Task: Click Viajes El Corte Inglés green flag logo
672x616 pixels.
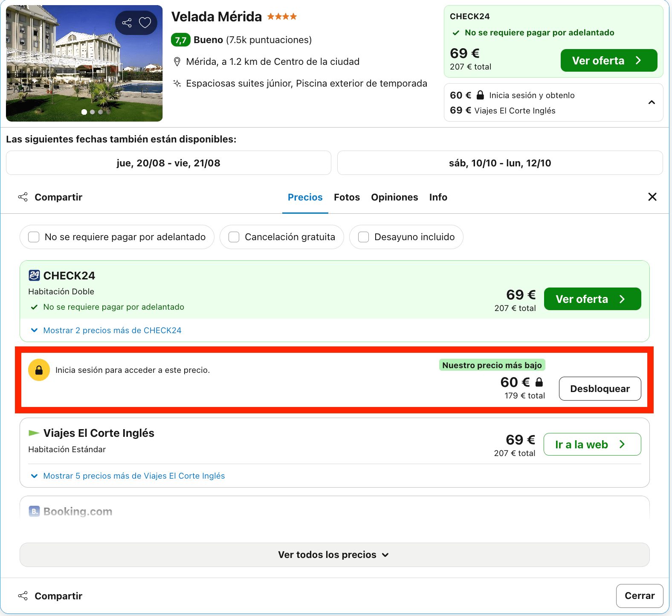Action: [x=34, y=433]
